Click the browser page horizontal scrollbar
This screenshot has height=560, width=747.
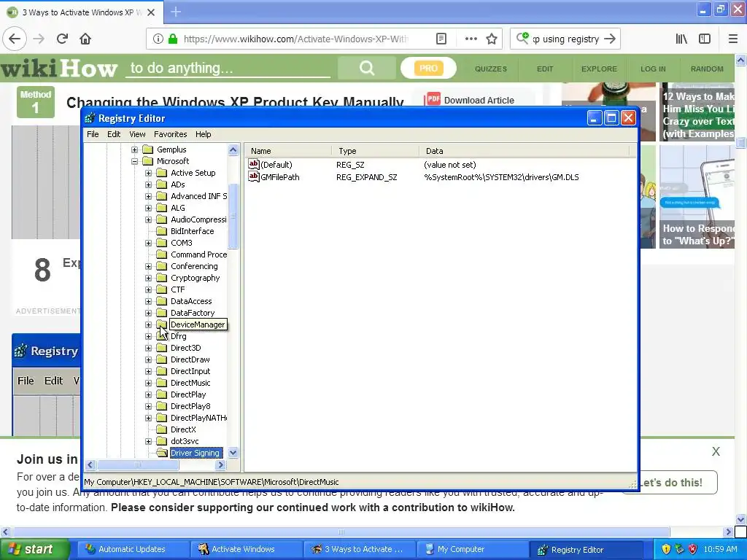click(341, 532)
